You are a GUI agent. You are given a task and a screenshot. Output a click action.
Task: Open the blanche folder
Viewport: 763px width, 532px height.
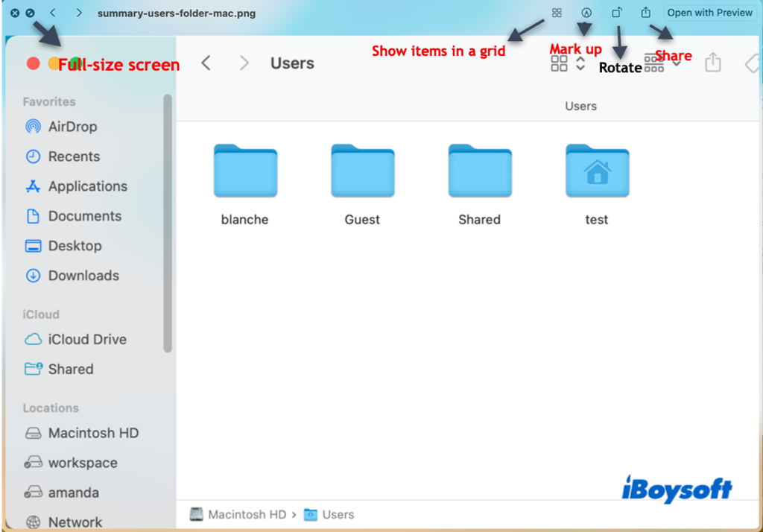pyautogui.click(x=245, y=172)
